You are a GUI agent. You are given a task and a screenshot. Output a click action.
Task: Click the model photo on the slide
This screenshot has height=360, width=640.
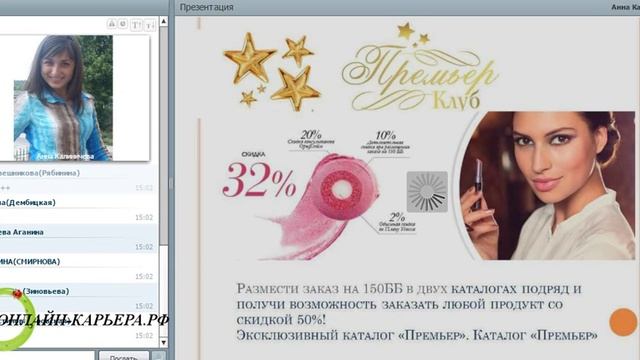pyautogui.click(x=547, y=185)
